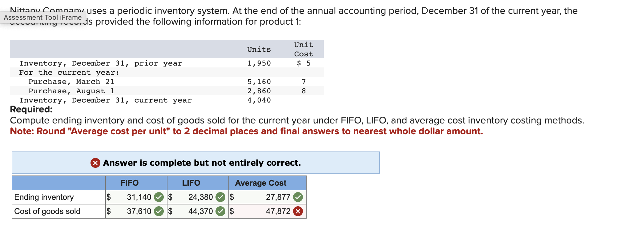Click the Average Cost column header
Viewport: 644px width, 234px height.
click(x=261, y=183)
